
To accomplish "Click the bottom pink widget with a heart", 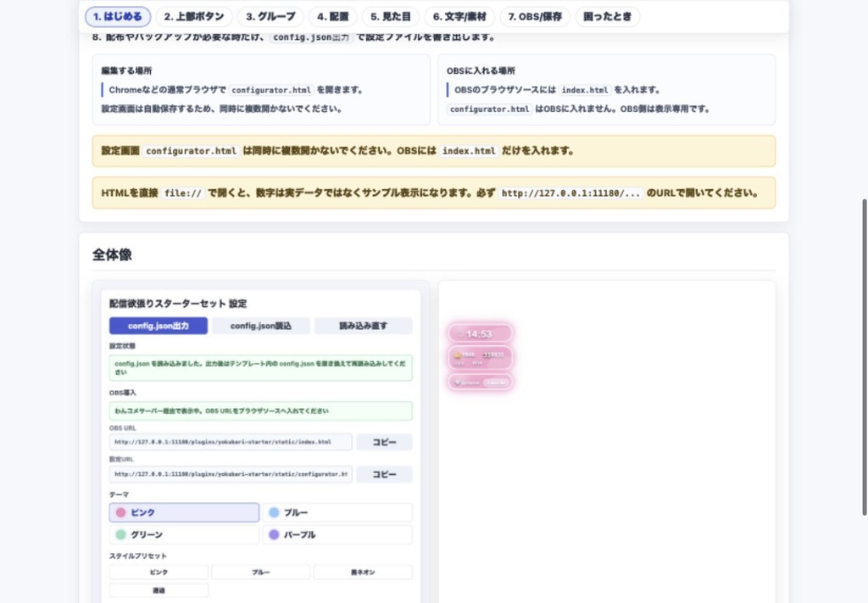I will click(480, 382).
